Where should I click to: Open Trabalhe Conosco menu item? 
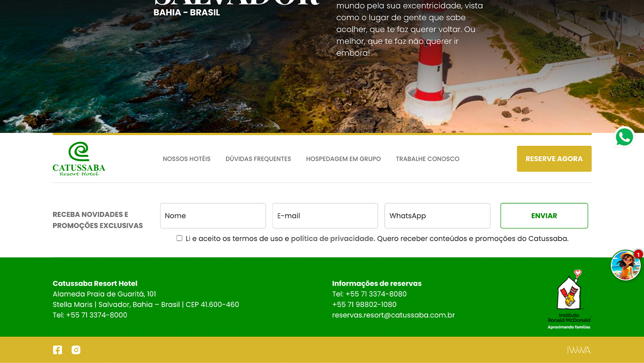428,159
